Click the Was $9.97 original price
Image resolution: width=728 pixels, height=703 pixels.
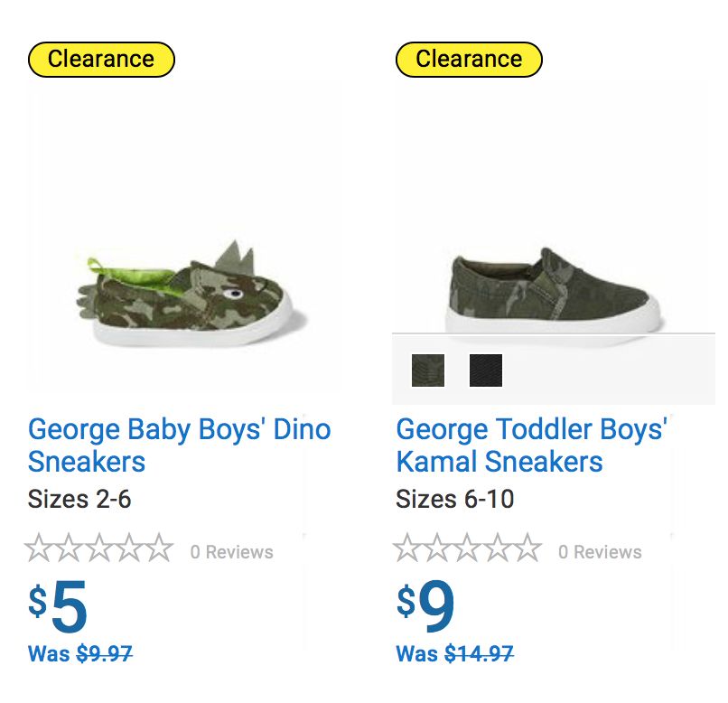(x=80, y=653)
